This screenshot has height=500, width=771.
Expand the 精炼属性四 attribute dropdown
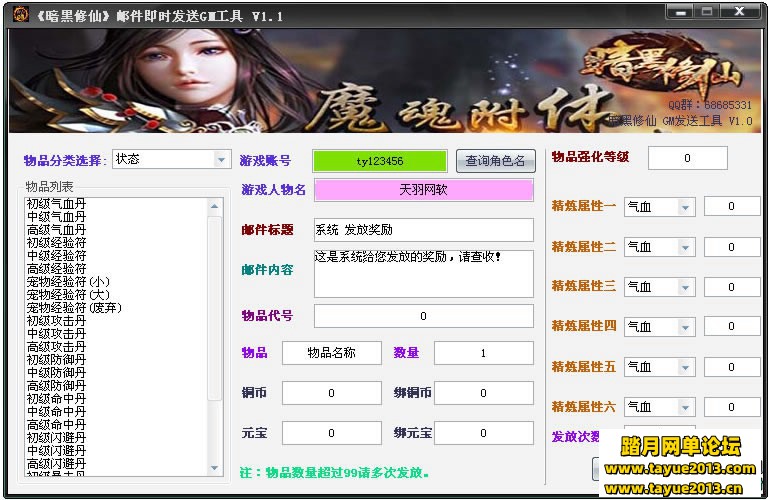pyautogui.click(x=685, y=326)
